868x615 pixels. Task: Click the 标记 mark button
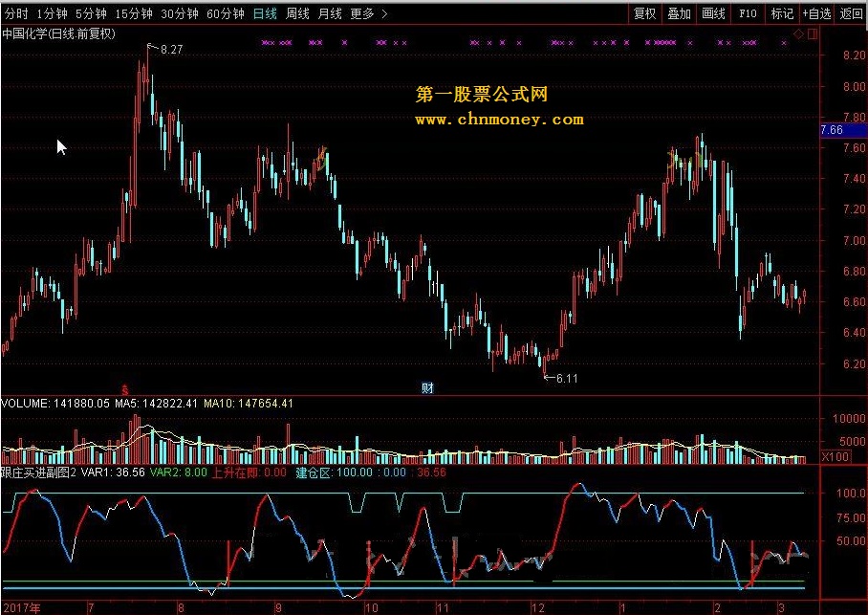tap(782, 13)
